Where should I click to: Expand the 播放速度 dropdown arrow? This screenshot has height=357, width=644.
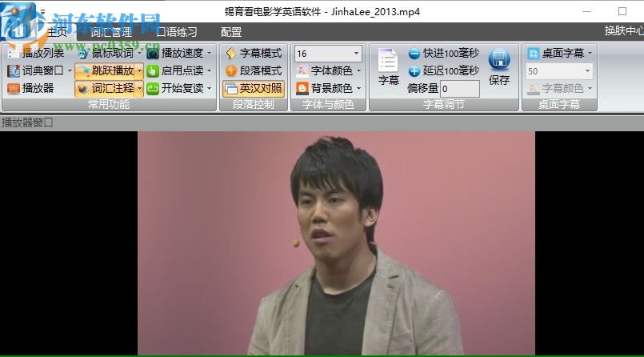209,54
